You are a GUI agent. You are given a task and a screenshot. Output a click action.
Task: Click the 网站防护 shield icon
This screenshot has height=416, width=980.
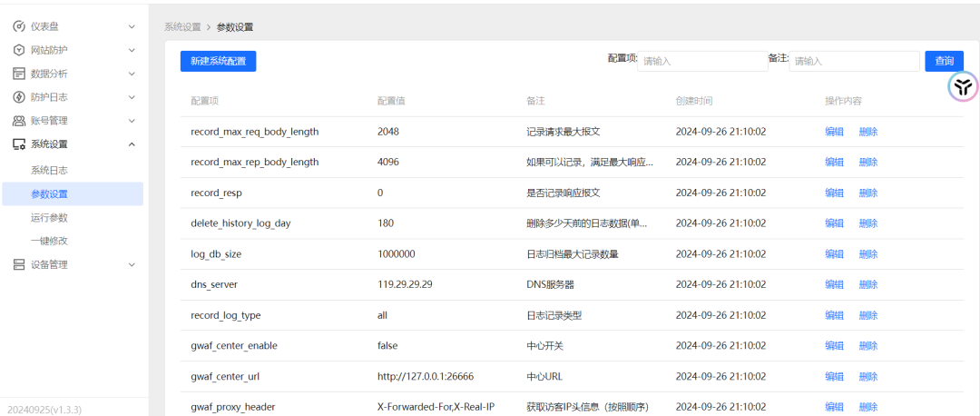[18, 50]
